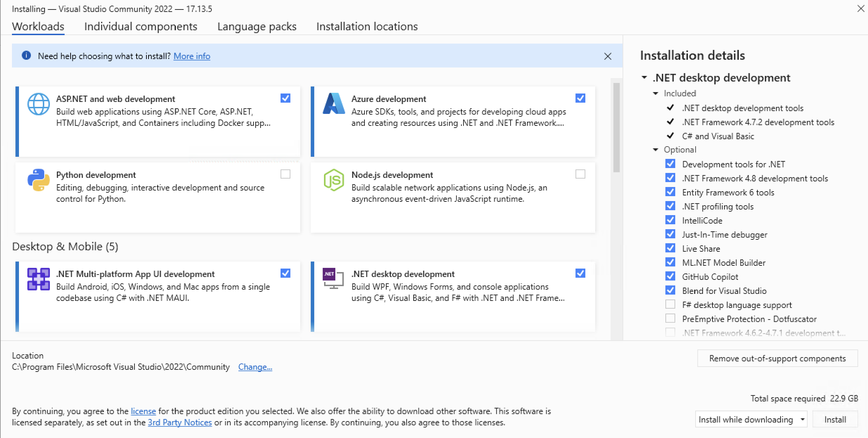The image size is (868, 438).
Task: Click the 'Total space required 22.9 GB' text
Action: tap(804, 398)
